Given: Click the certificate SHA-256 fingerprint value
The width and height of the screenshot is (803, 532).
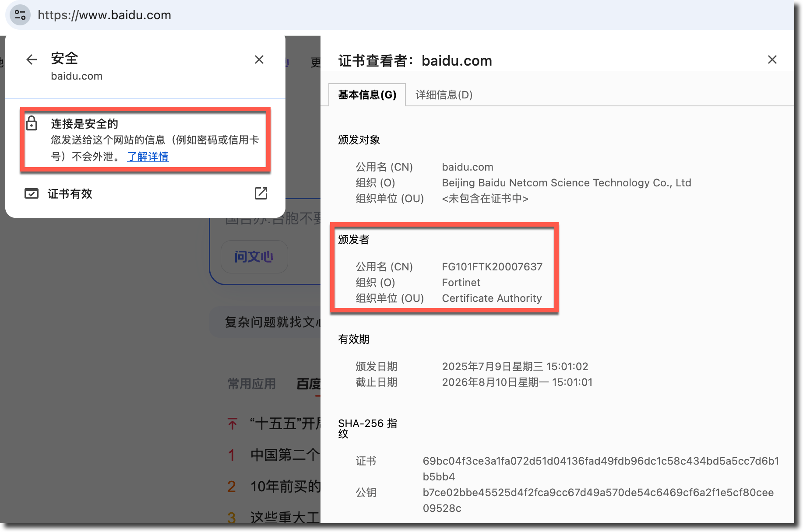Looking at the screenshot, I should click(x=600, y=461).
